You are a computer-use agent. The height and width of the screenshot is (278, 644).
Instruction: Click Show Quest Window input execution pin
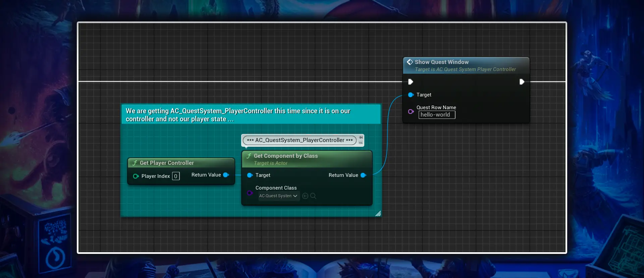(411, 82)
